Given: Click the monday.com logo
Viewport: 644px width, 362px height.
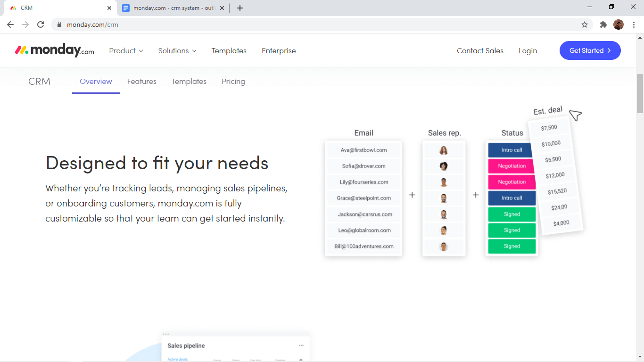Looking at the screenshot, I should tap(55, 50).
